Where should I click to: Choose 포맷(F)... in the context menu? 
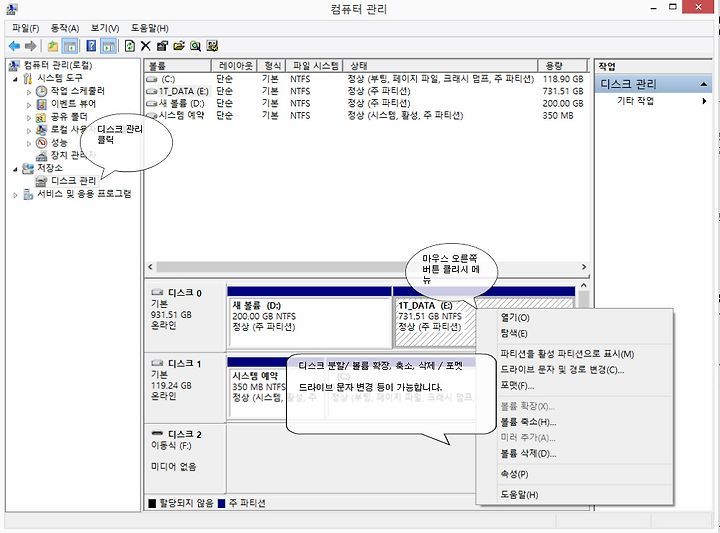pyautogui.click(x=575, y=386)
